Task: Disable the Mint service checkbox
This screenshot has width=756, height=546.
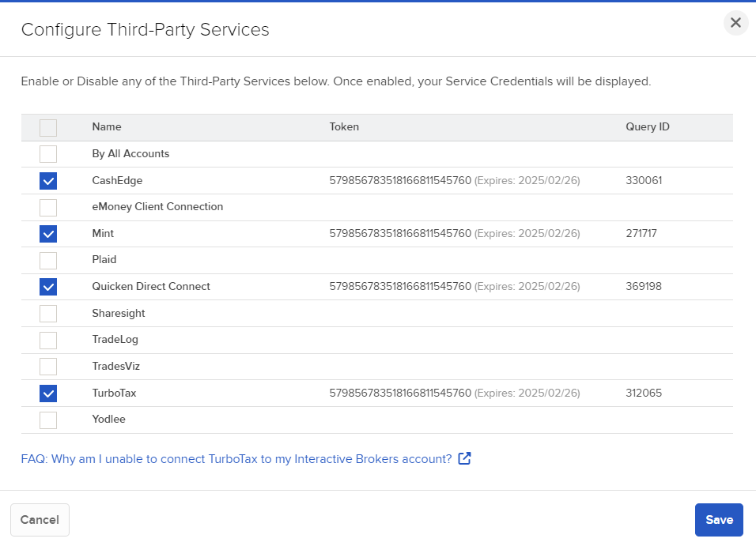Action: (x=47, y=234)
